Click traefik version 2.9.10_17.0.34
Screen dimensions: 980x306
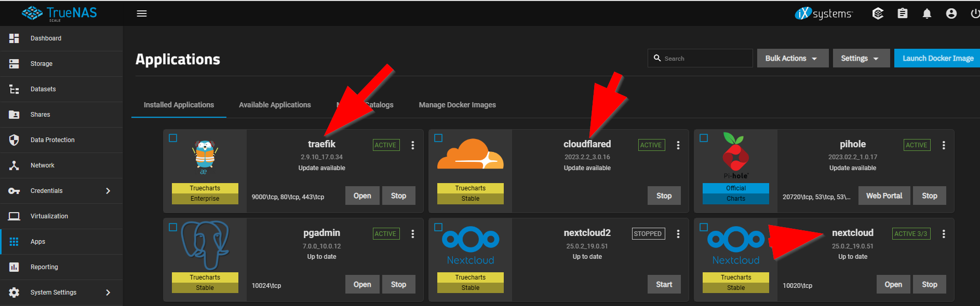point(321,157)
